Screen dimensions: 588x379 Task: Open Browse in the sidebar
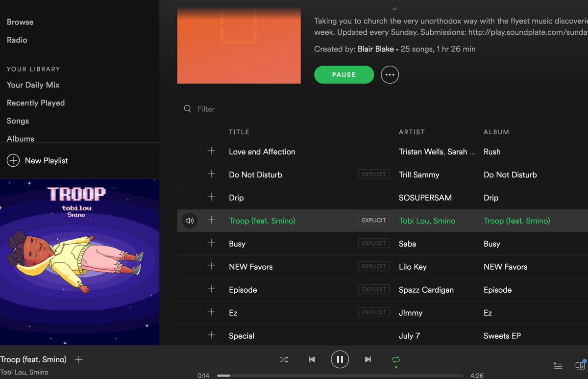(20, 22)
